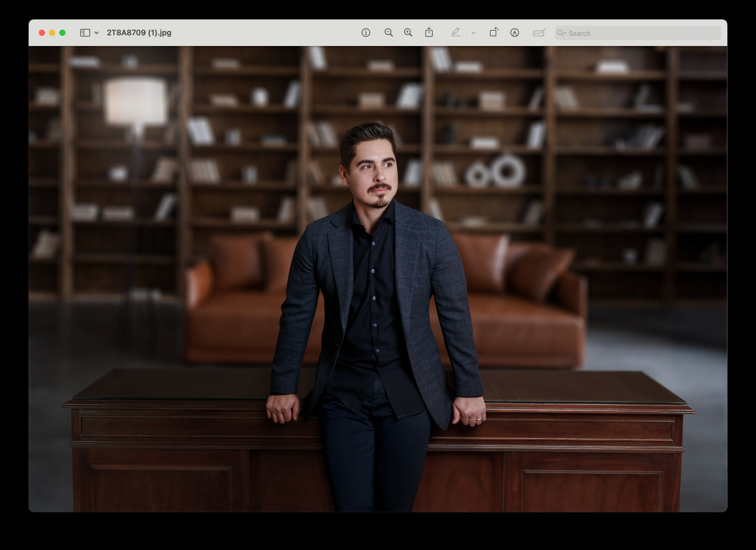The width and height of the screenshot is (756, 550).
Task: Click the portrait photo in the viewer
Action: point(378,279)
